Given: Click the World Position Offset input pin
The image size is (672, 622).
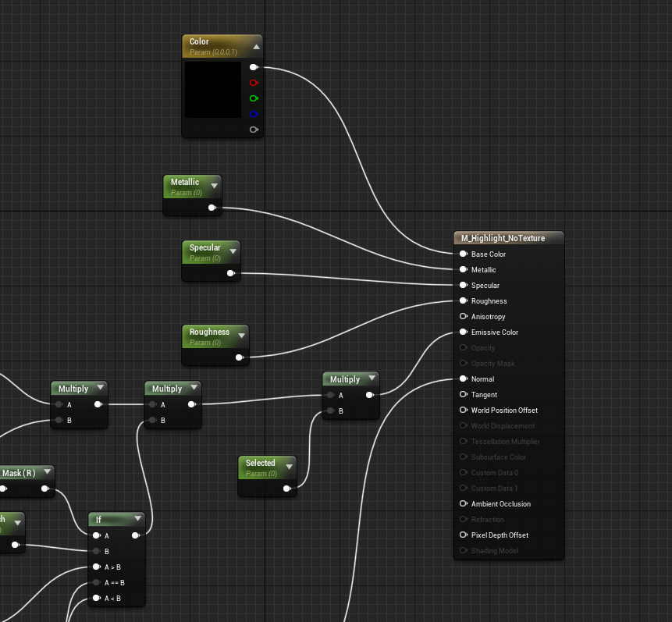Looking at the screenshot, I should pyautogui.click(x=463, y=411).
